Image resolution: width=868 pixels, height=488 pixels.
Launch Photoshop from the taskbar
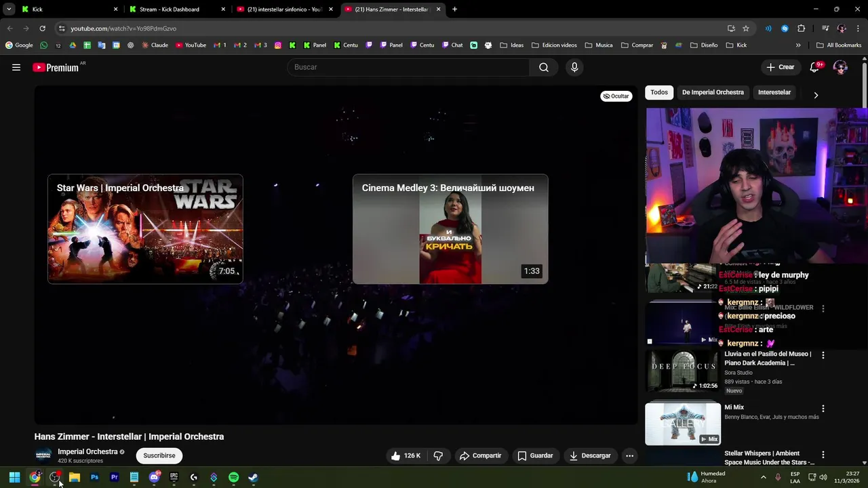click(94, 477)
